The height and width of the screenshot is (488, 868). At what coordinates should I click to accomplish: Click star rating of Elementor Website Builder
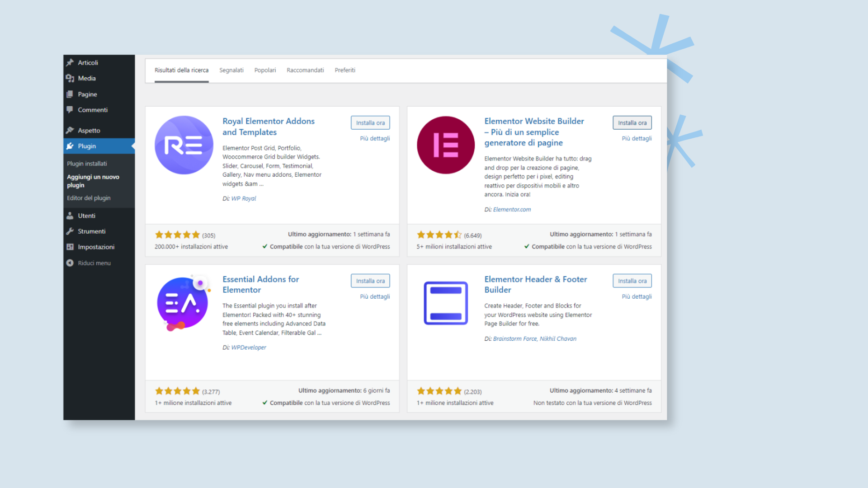[x=439, y=235]
